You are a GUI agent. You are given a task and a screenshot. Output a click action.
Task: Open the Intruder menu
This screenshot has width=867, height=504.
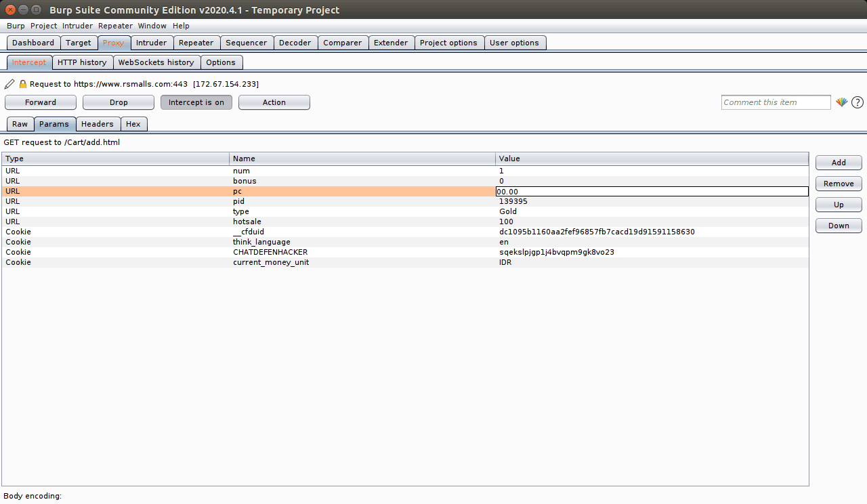click(77, 26)
